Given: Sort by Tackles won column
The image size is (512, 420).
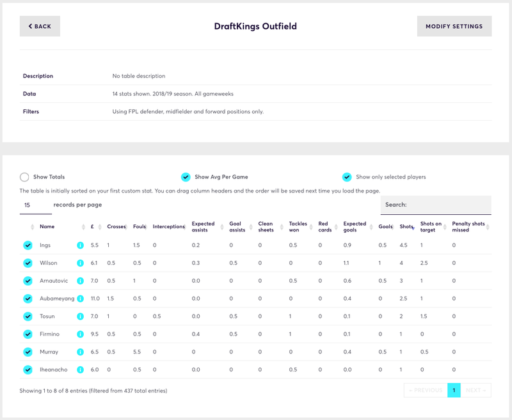Looking at the screenshot, I should point(300,227).
